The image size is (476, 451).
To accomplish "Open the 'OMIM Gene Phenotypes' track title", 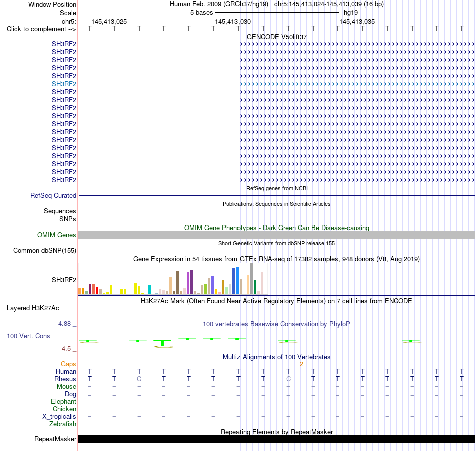I will point(277,228).
